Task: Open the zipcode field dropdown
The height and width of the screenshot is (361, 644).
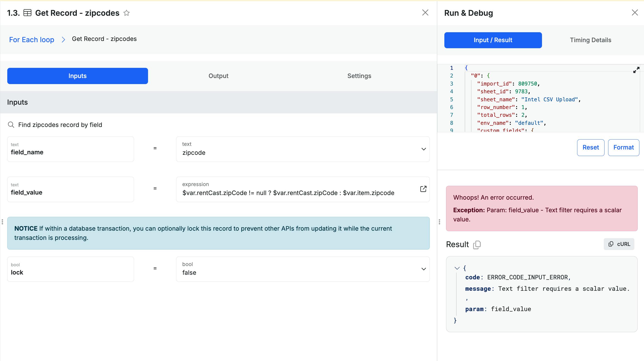Action: coord(303,149)
